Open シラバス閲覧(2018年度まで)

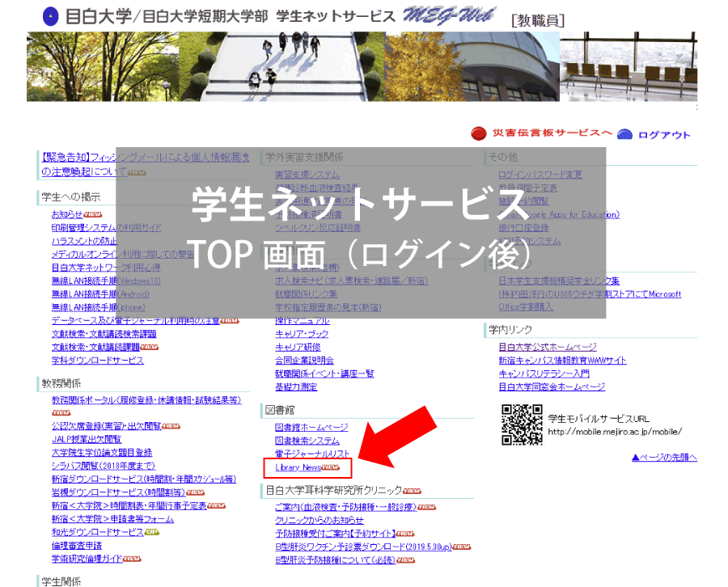pos(103,466)
